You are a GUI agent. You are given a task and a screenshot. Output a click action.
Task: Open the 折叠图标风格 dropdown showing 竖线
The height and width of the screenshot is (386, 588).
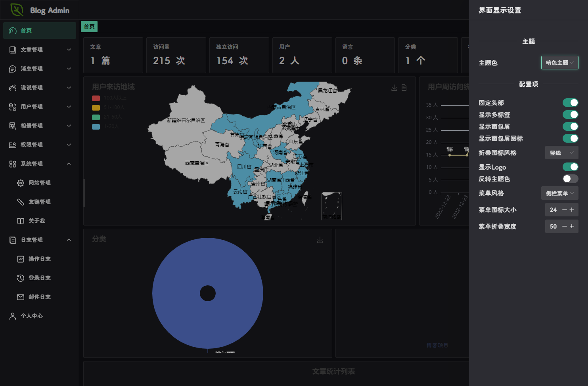562,153
